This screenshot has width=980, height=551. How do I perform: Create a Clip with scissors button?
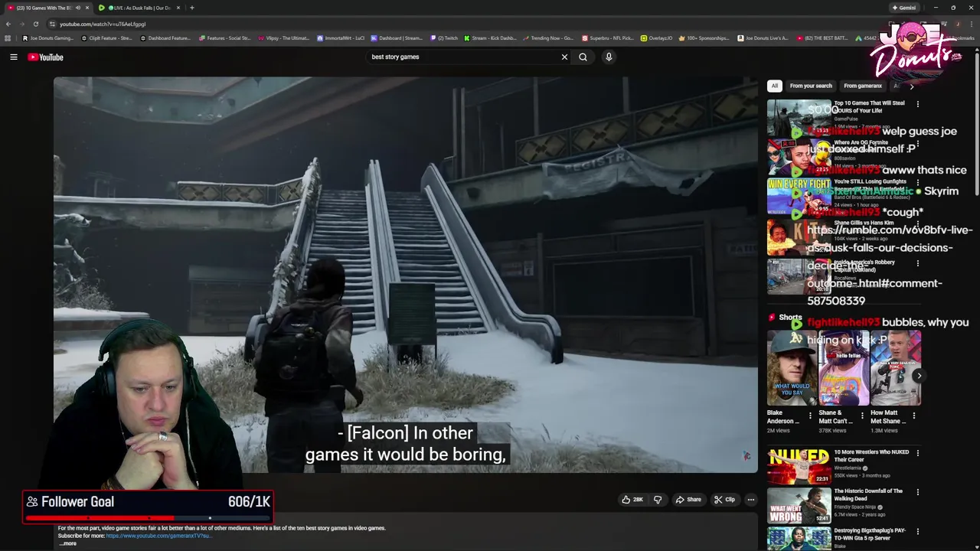[x=724, y=500]
